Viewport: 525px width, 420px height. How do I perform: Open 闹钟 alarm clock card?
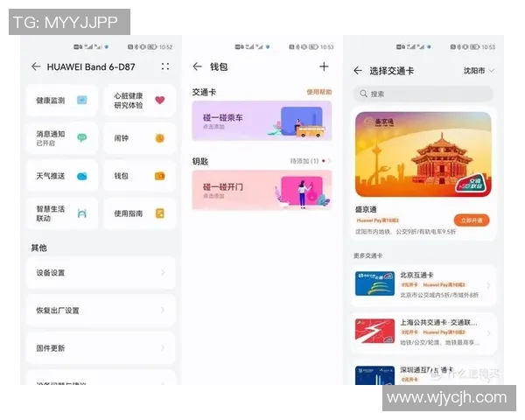(140, 138)
